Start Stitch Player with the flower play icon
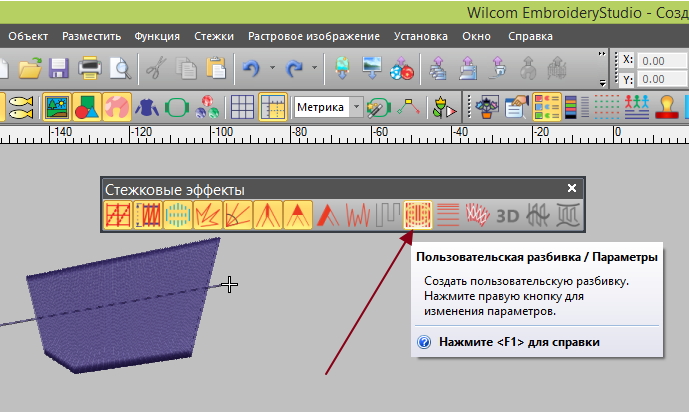This screenshot has width=689, height=412. [445, 107]
